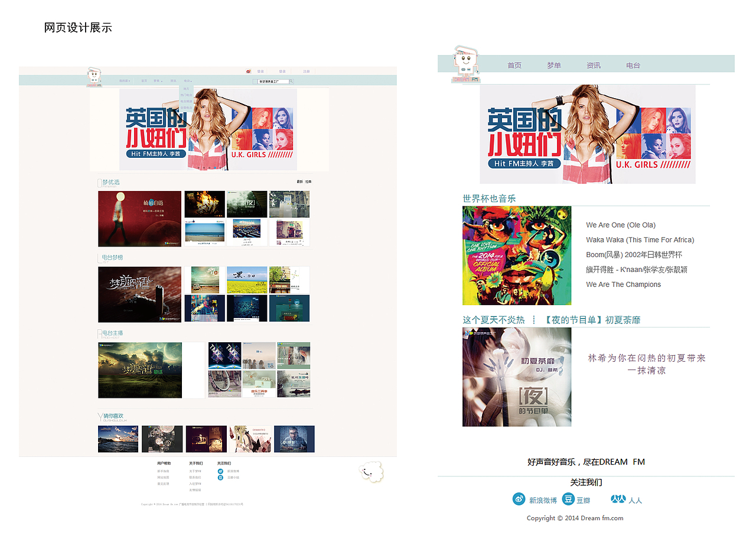756x535 pixels.
Task: Click the smiling cloud mascot in left footer
Action: (371, 472)
